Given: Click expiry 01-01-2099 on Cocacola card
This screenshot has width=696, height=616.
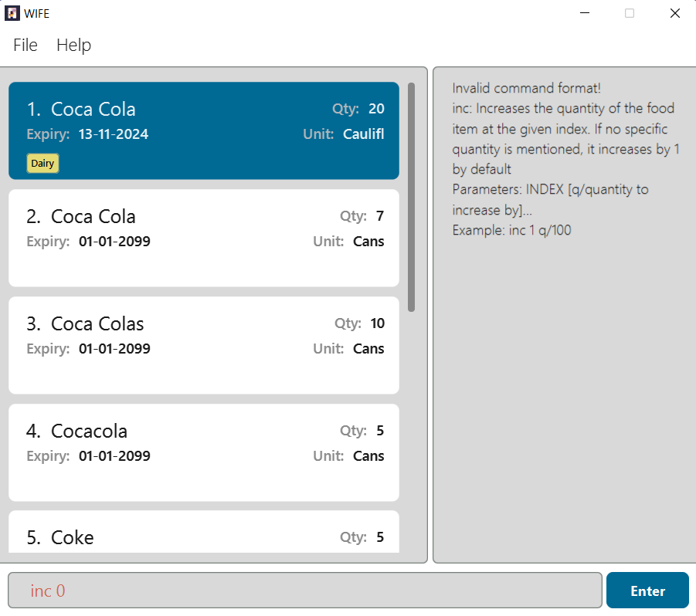Looking at the screenshot, I should tap(114, 456).
